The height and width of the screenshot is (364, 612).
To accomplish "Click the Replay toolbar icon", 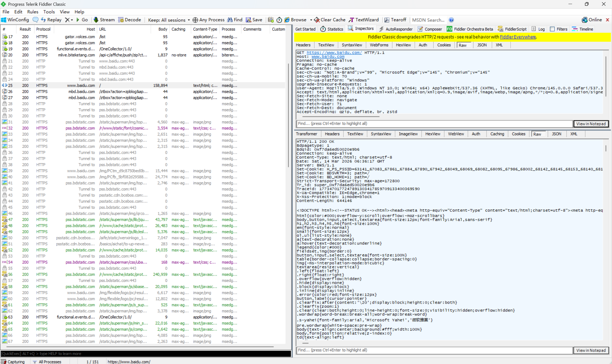I will pos(44,20).
